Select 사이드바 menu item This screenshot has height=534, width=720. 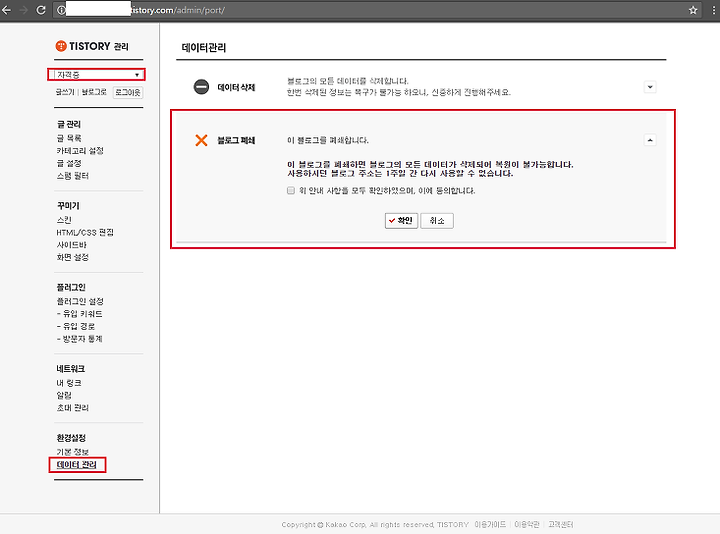pyautogui.click(x=71, y=245)
